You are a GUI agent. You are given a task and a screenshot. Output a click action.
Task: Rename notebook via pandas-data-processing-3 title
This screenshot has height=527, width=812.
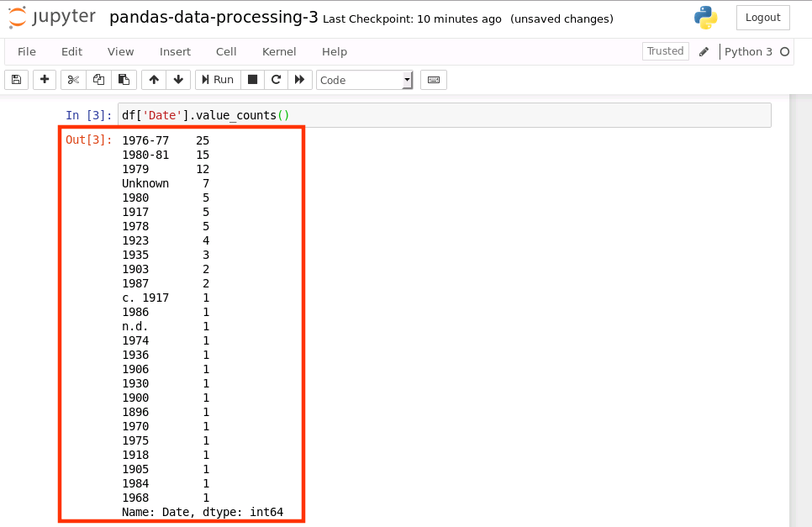(214, 17)
